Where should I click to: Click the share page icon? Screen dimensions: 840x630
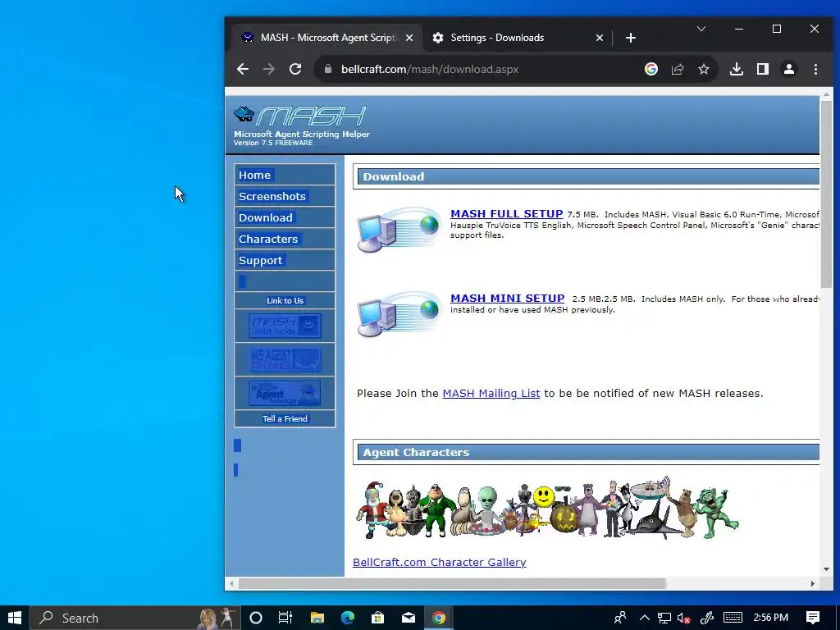pyautogui.click(x=678, y=69)
